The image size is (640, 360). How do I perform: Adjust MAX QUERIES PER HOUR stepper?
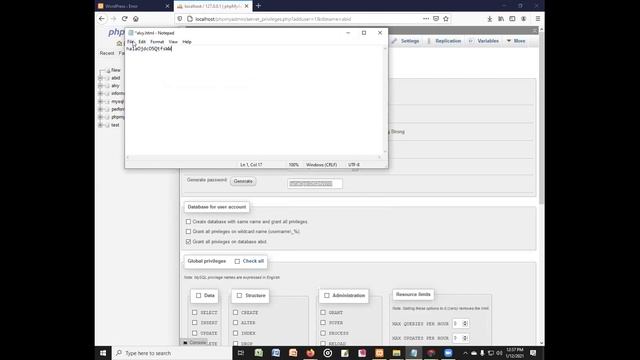464,324
